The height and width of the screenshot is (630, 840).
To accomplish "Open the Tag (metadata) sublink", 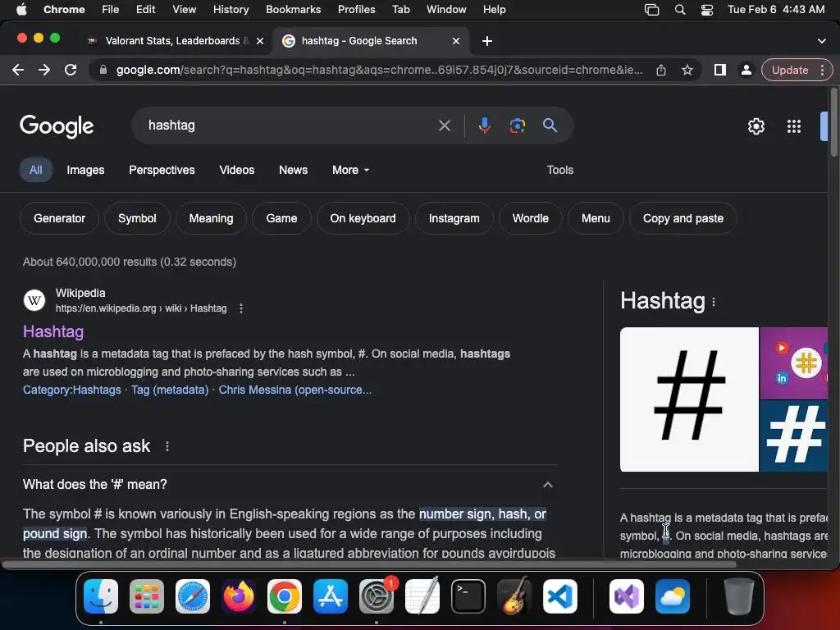I will pyautogui.click(x=170, y=390).
